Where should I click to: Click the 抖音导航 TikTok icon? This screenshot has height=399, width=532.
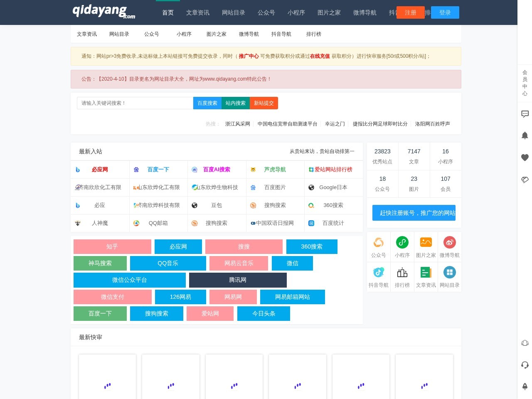pos(378,273)
